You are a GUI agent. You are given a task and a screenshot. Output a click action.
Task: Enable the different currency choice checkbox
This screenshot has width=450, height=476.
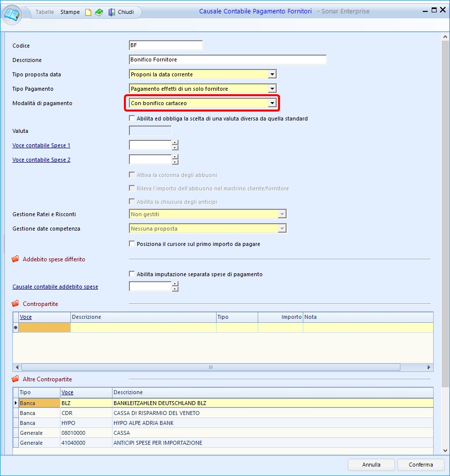point(132,119)
